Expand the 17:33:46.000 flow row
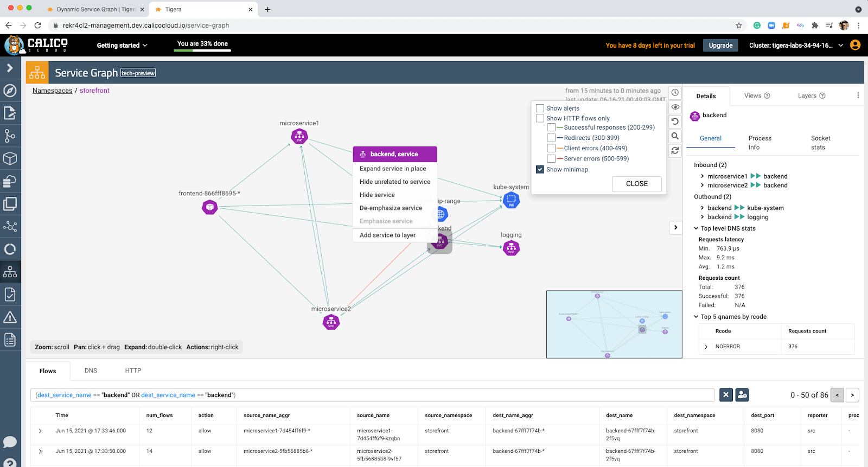Screen dimensions: 868x467 pyautogui.click(x=40, y=431)
